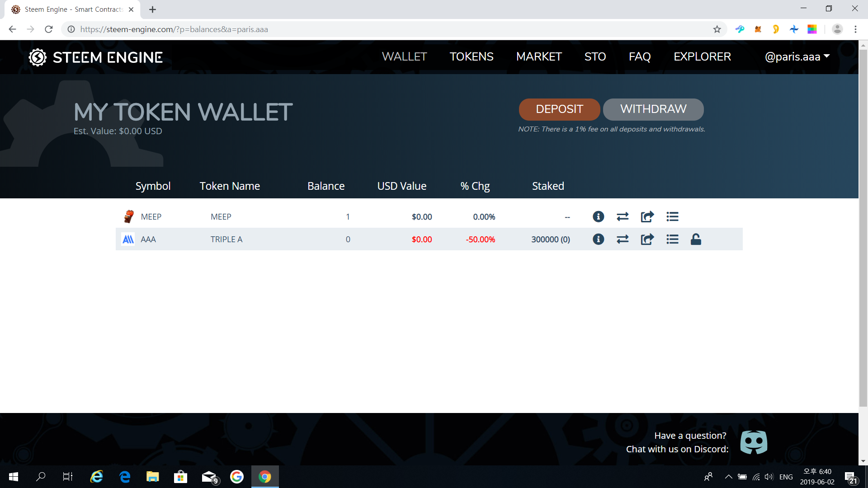868x488 pixels.
Task: Open Windows taskbar search
Action: 41,477
